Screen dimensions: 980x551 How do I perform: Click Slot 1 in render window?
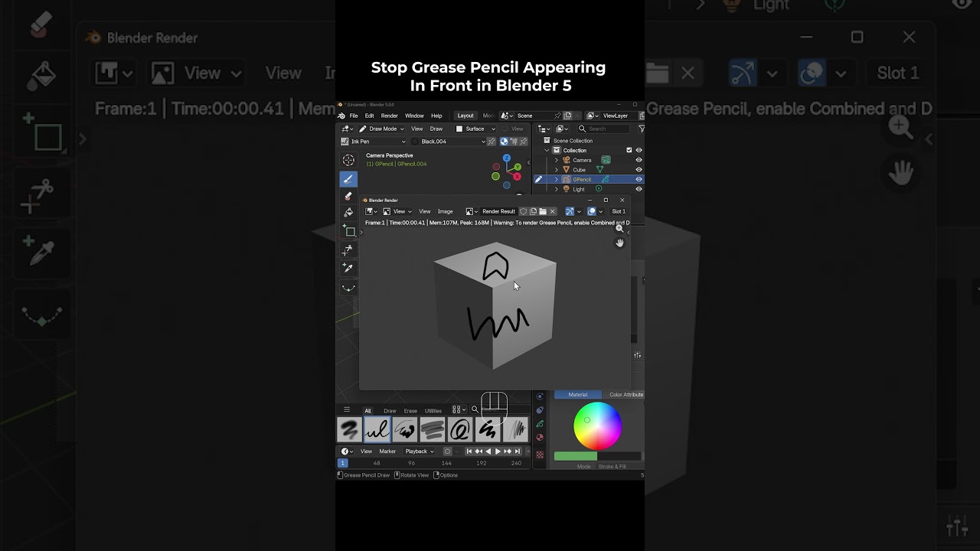619,211
